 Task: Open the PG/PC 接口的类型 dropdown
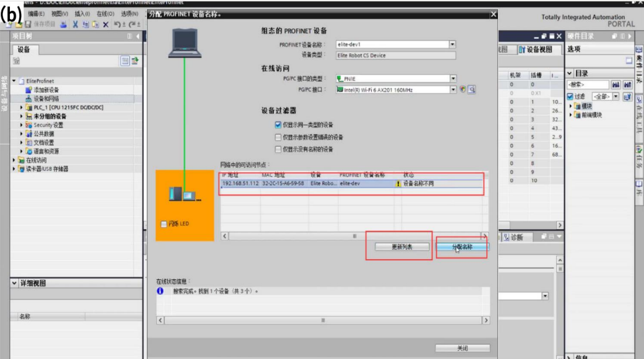point(453,79)
